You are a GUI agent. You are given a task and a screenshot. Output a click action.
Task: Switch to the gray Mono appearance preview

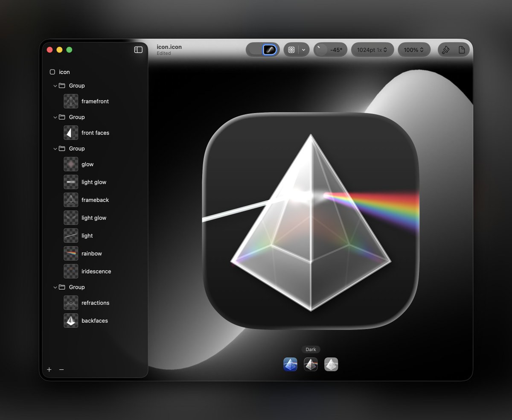(x=331, y=365)
